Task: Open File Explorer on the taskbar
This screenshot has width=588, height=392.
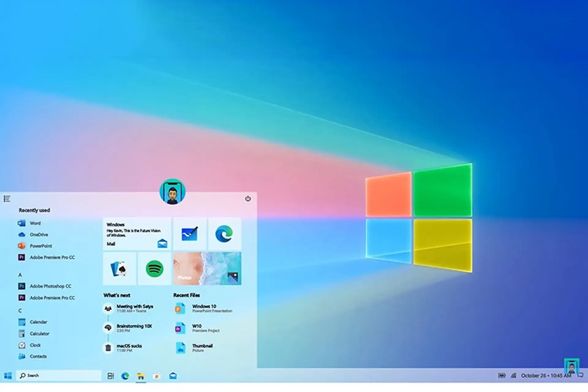Action: point(141,376)
